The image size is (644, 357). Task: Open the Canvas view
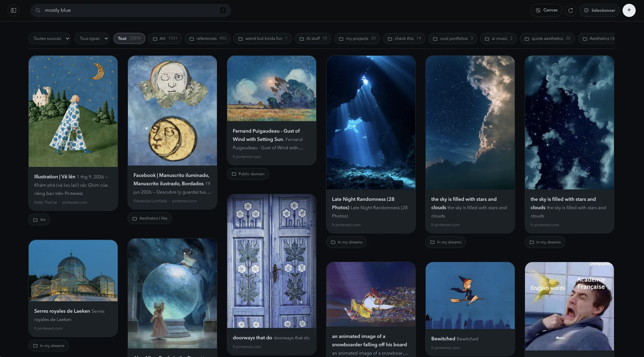point(546,10)
